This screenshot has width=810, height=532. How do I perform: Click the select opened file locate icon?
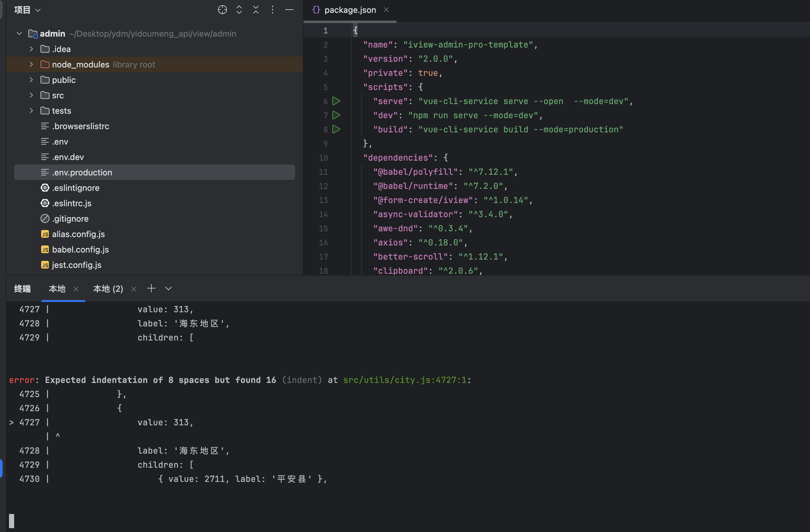222,10
